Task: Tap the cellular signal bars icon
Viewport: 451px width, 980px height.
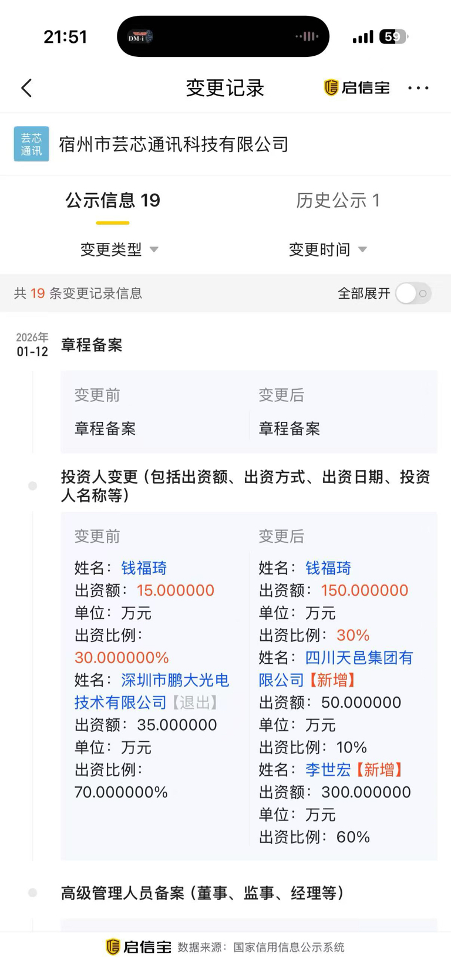Action: pyautogui.click(x=362, y=38)
